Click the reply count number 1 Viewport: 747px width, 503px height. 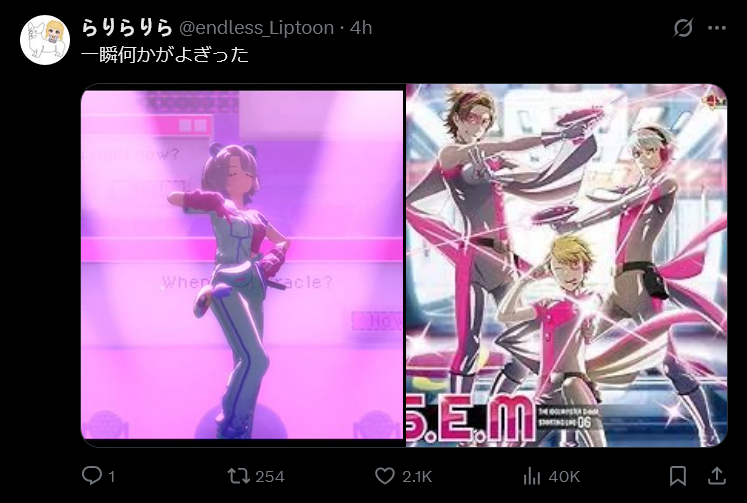(111, 476)
